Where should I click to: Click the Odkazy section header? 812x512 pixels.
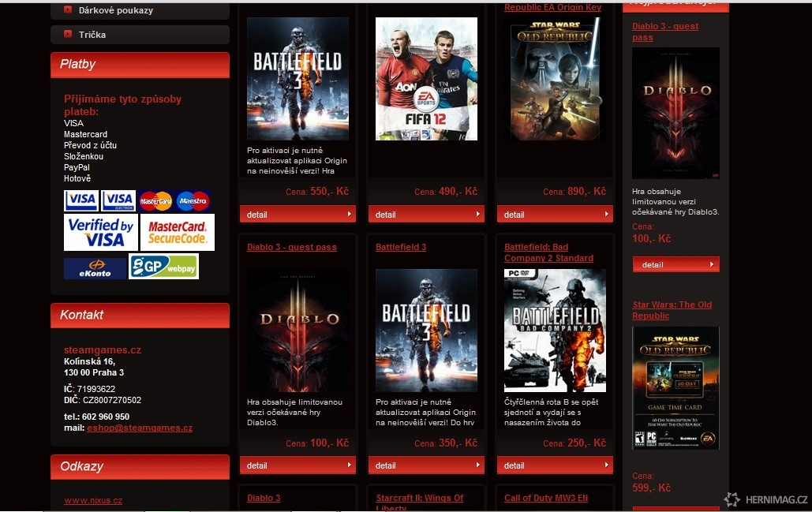tap(140, 467)
